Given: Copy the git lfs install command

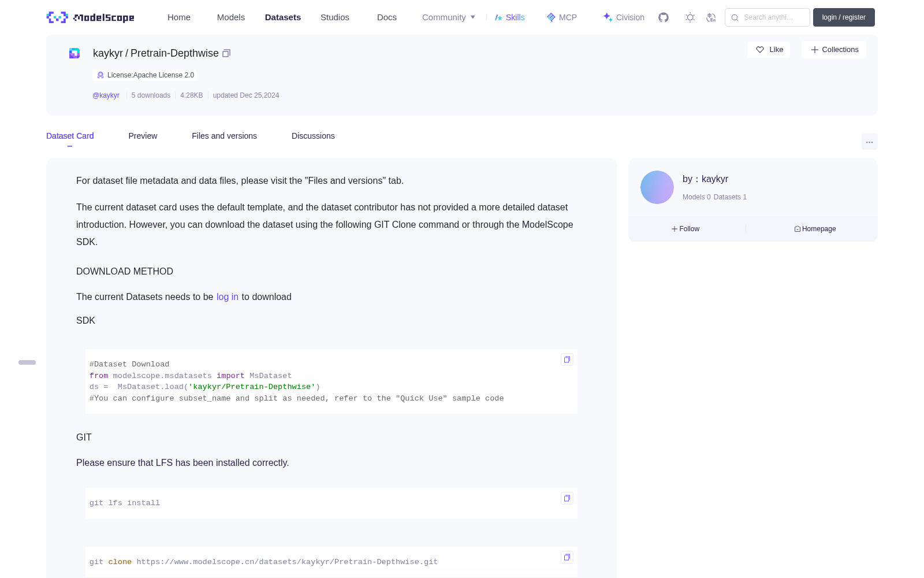Looking at the screenshot, I should (x=567, y=498).
